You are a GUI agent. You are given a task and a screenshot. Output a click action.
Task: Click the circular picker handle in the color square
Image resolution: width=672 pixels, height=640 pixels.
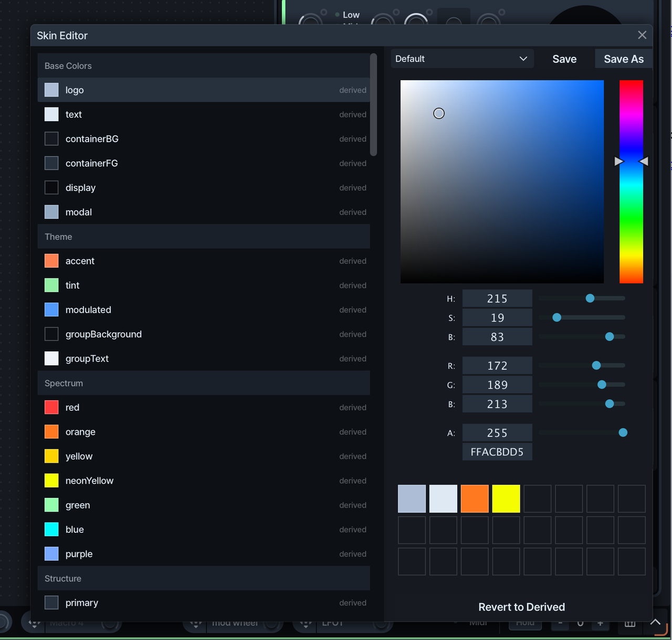[439, 113]
